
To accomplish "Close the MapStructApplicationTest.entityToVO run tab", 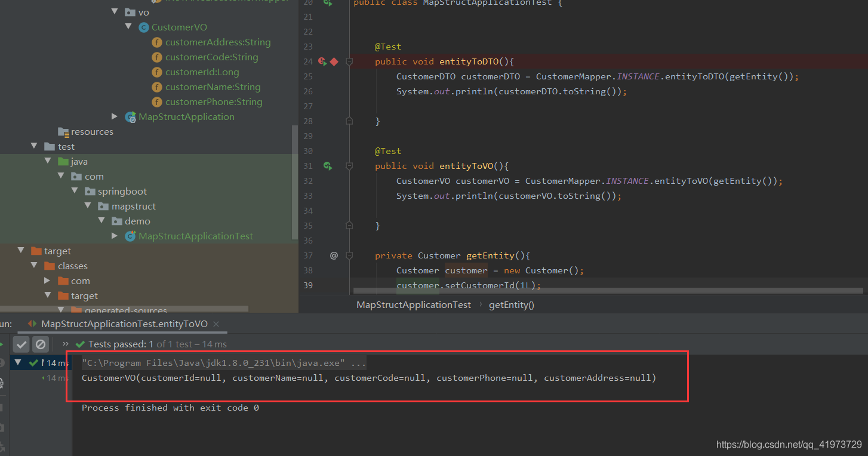I will click(x=216, y=324).
